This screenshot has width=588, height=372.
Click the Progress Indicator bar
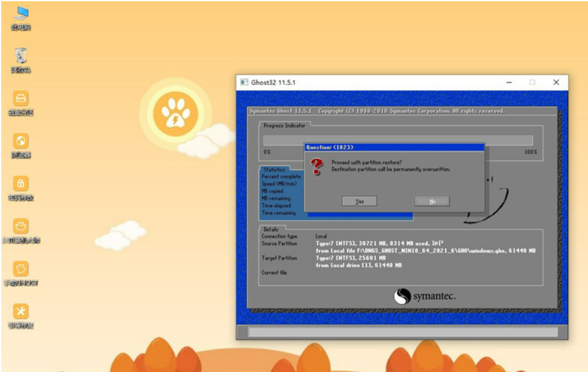tap(397, 140)
